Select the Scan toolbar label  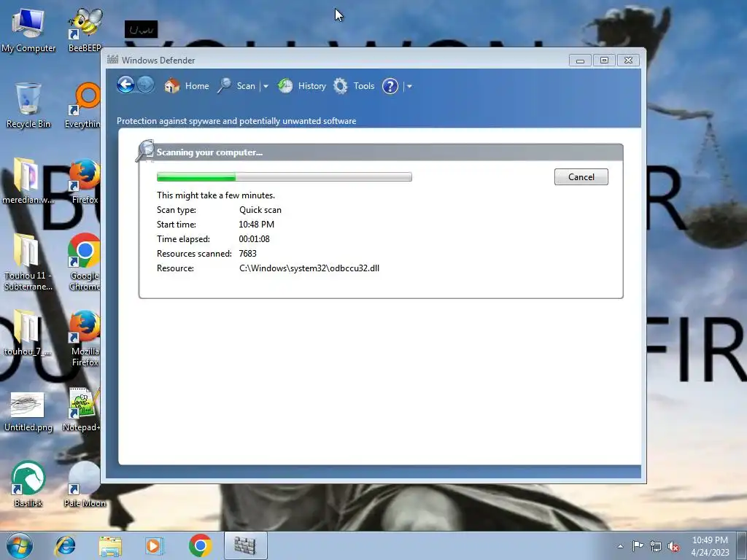pos(246,86)
